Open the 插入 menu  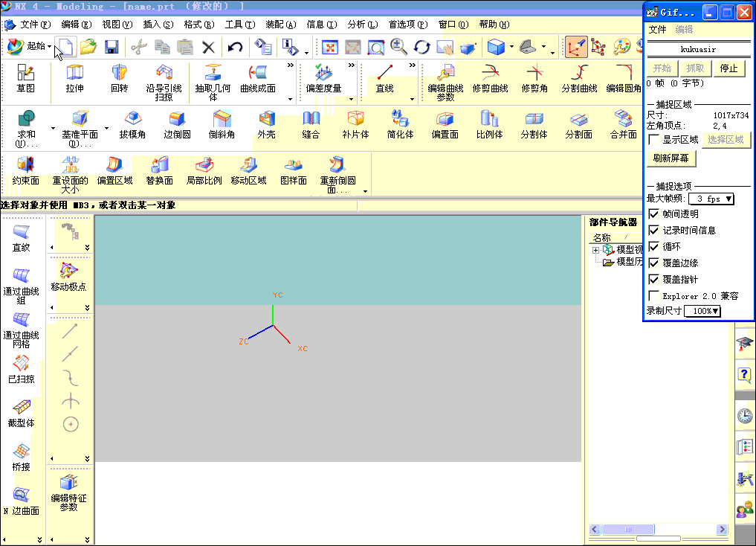(157, 25)
